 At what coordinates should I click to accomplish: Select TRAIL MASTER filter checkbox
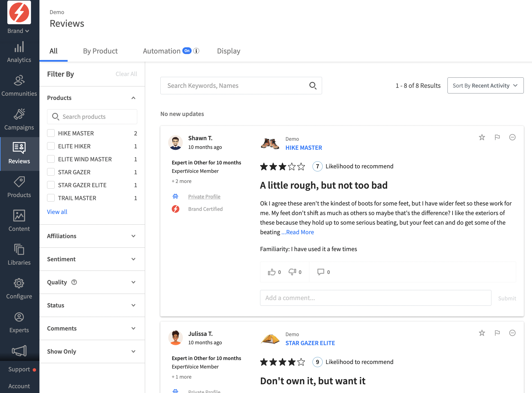tap(51, 198)
